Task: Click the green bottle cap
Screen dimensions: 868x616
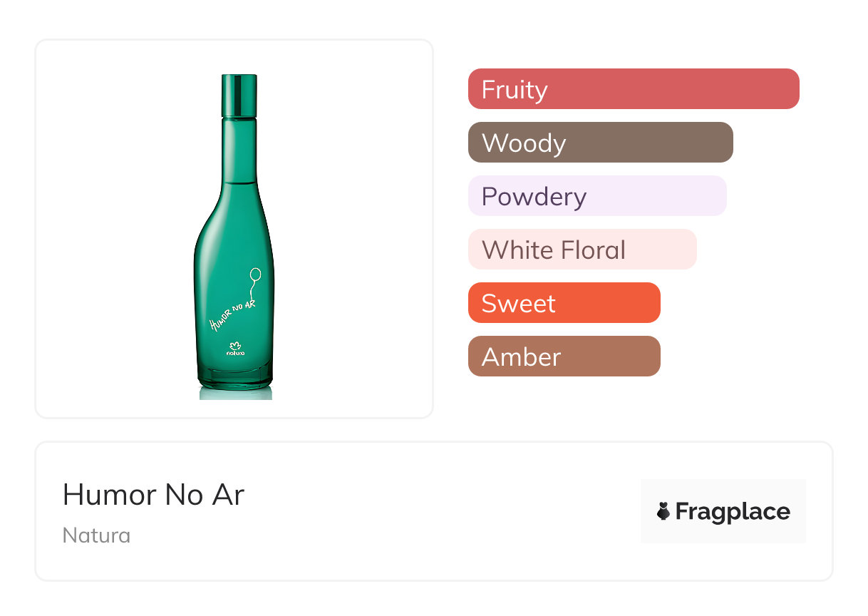Action: [239, 94]
